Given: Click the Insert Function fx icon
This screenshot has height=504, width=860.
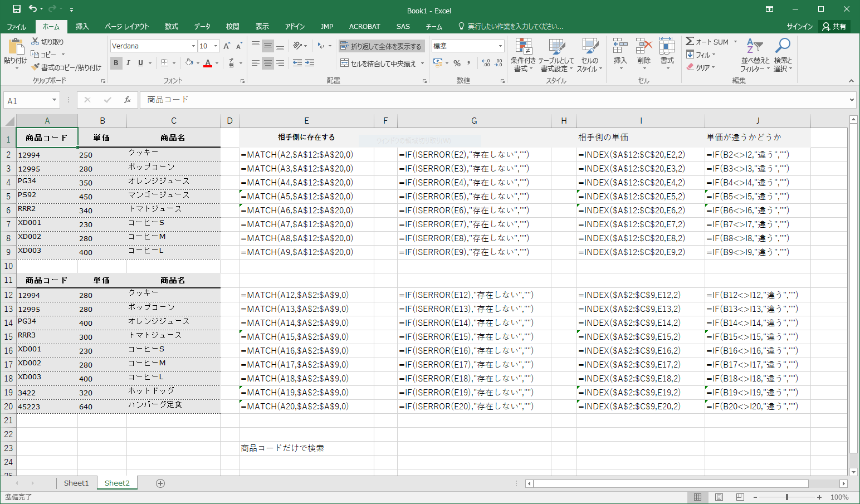Looking at the screenshot, I should pos(128,100).
